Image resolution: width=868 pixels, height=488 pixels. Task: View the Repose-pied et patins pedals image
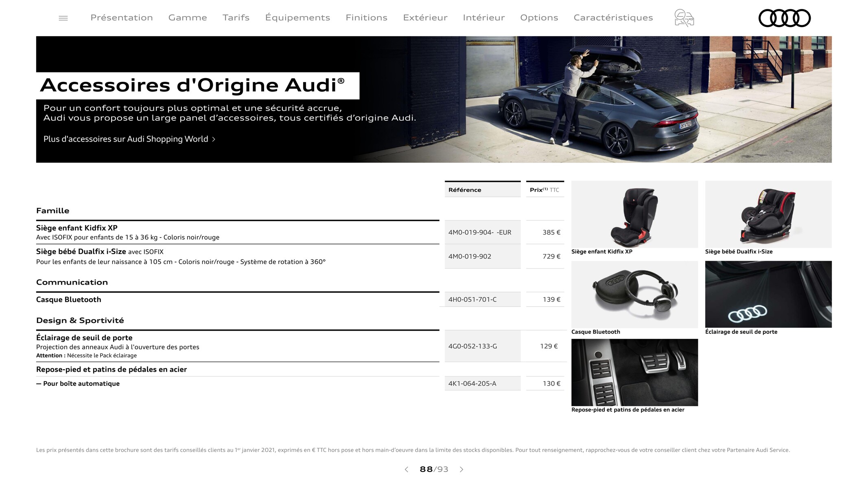634,373
